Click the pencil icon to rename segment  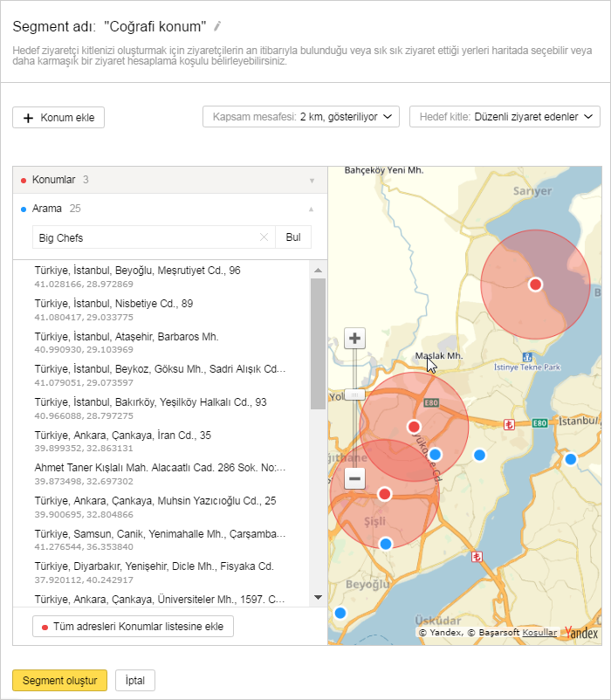pos(218,26)
